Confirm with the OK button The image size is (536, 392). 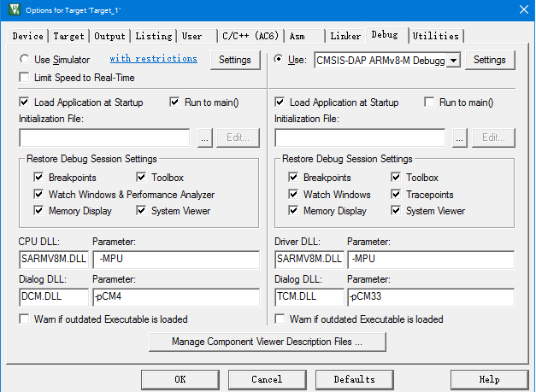(x=180, y=380)
